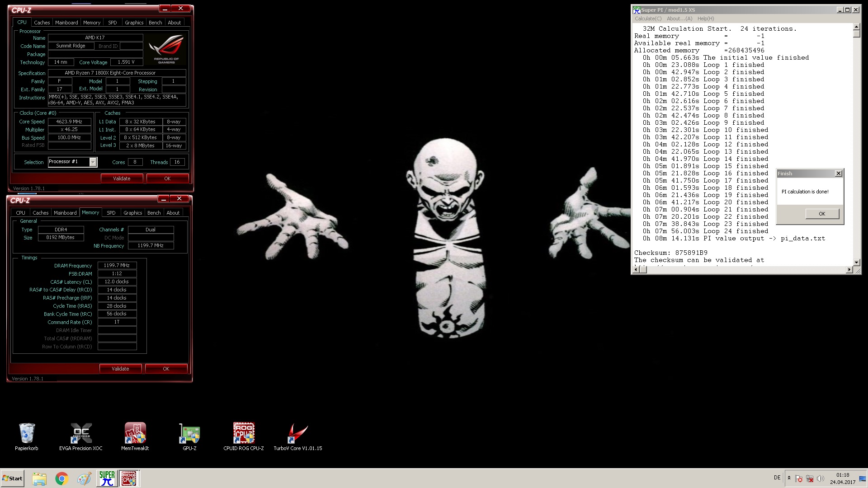Open Help(H) menu in Super PI
The width and height of the screenshot is (868, 488).
click(706, 19)
